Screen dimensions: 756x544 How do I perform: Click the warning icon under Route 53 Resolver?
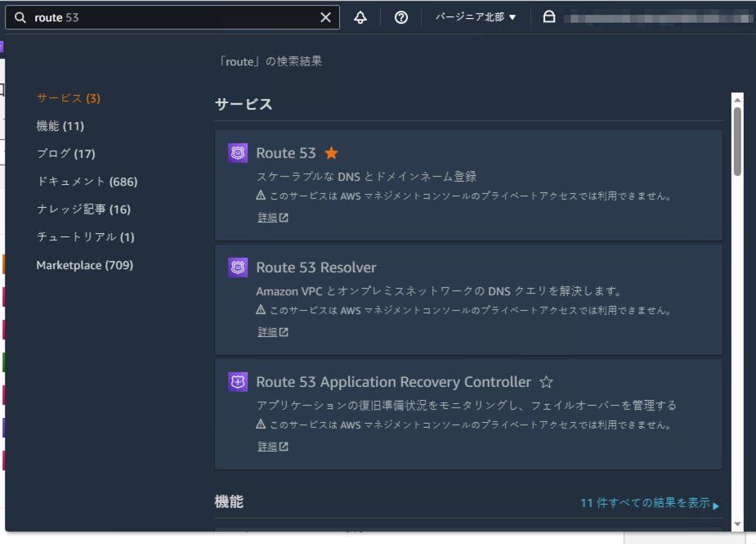pos(261,309)
